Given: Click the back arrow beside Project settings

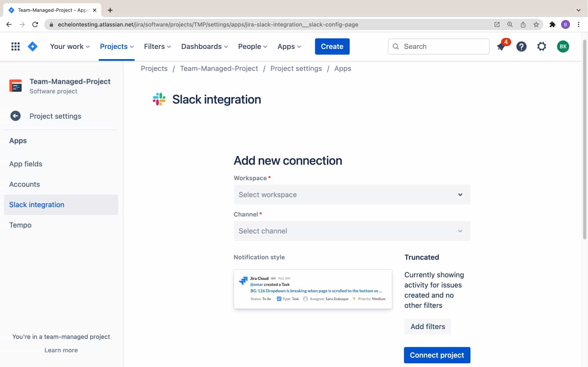Looking at the screenshot, I should (15, 116).
